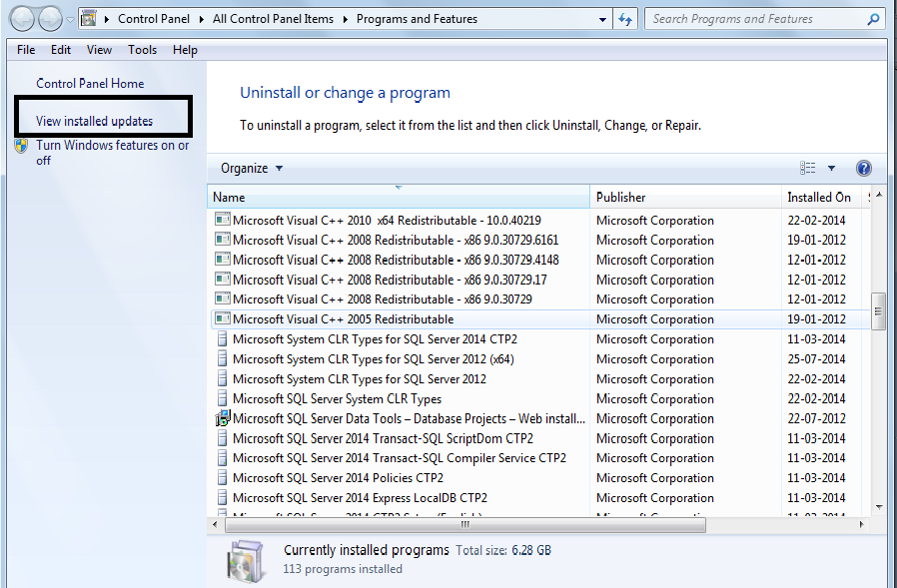The height and width of the screenshot is (588, 897).
Task: Expand the arrow after Control Panel breadcrumb
Action: 201,19
